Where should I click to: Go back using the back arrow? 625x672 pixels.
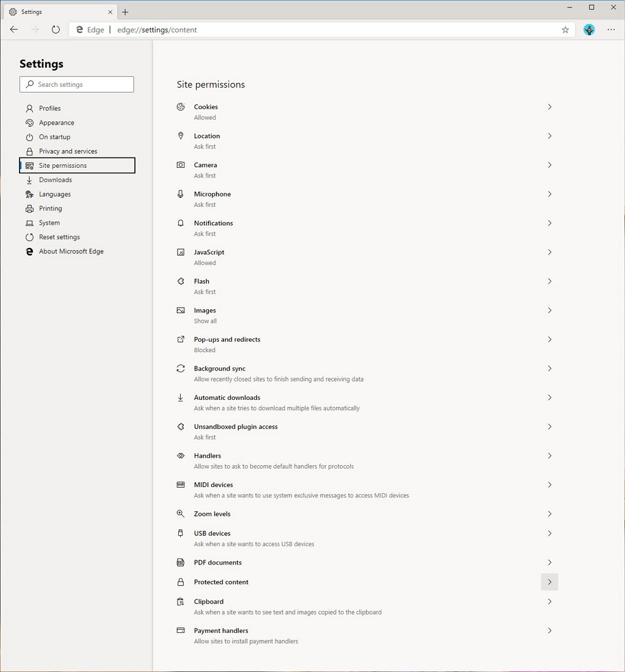(x=14, y=29)
